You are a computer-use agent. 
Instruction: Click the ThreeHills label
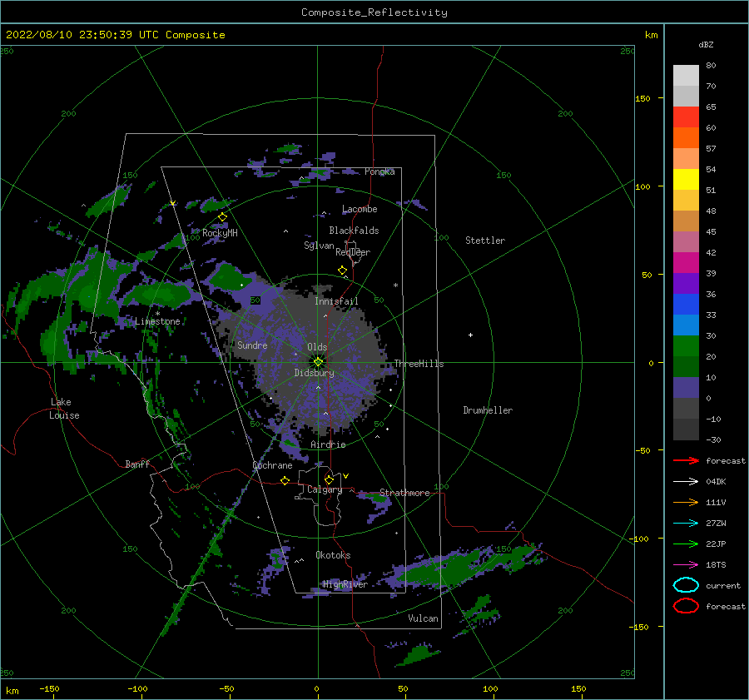click(x=419, y=364)
